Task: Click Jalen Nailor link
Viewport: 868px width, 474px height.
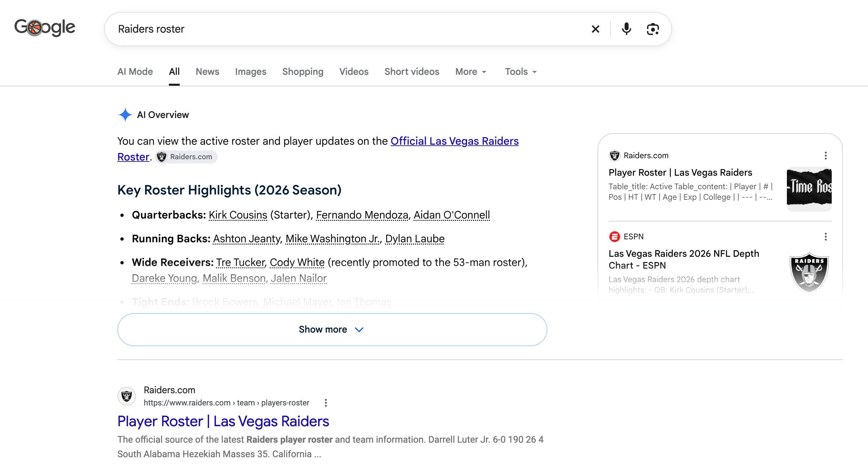Action: [298, 278]
